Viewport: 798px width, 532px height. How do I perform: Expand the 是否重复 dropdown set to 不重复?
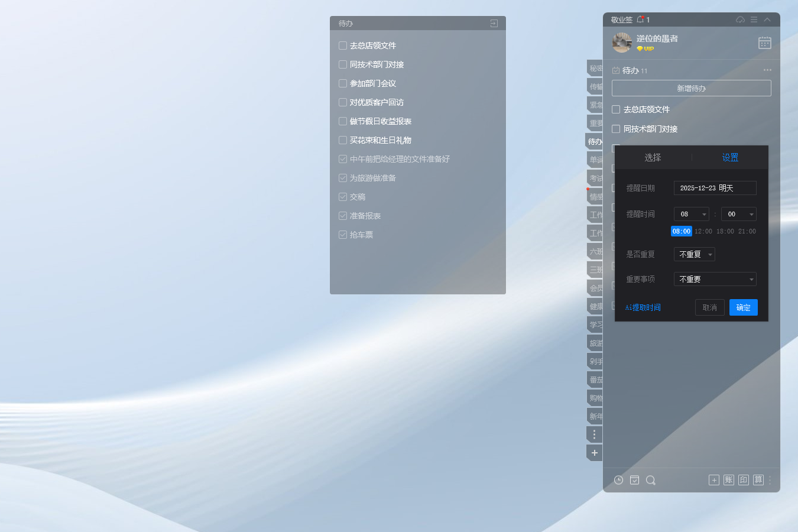[x=695, y=254]
